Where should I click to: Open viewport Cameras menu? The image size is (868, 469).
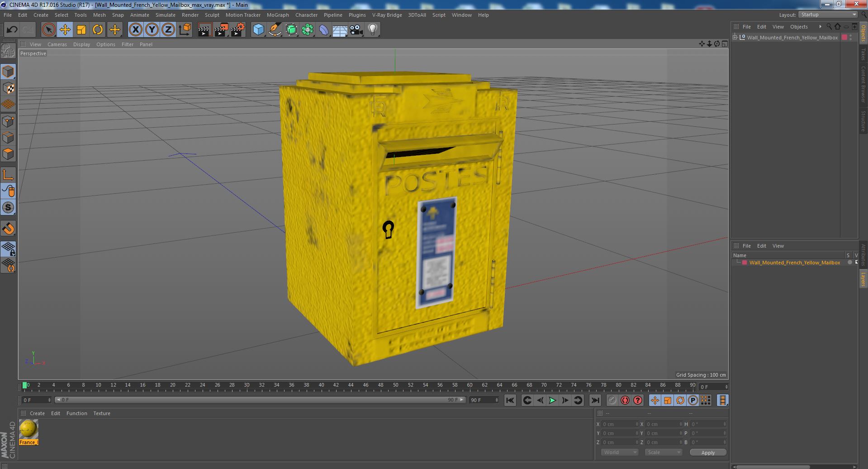[57, 44]
